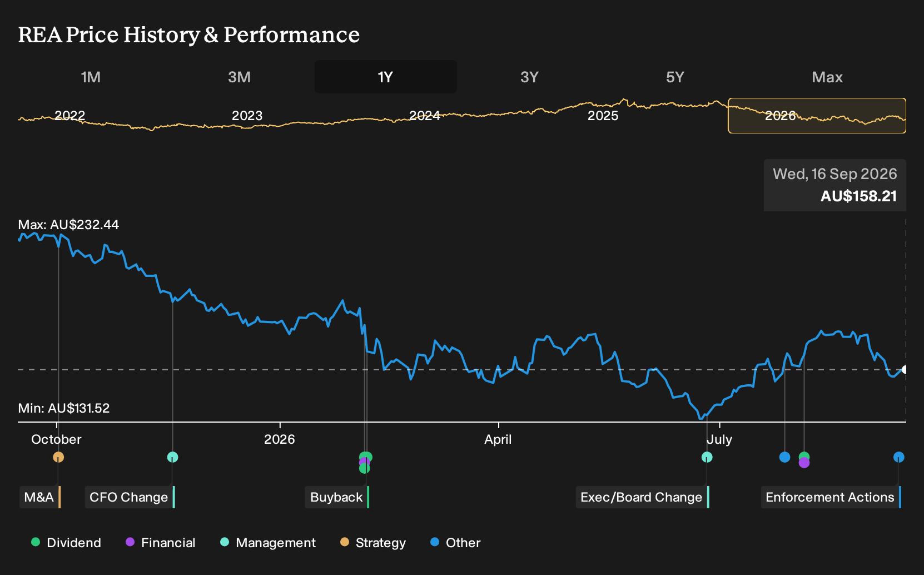Viewport: 924px width, 575px height.
Task: Select the 1Y range tab
Action: coord(386,77)
